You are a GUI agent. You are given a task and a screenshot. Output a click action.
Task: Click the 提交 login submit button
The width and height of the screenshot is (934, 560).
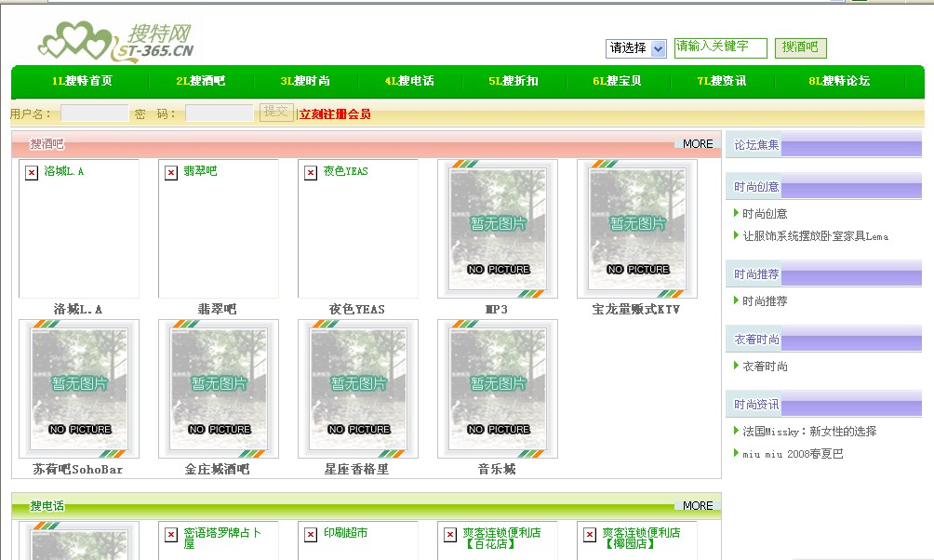[x=276, y=112]
